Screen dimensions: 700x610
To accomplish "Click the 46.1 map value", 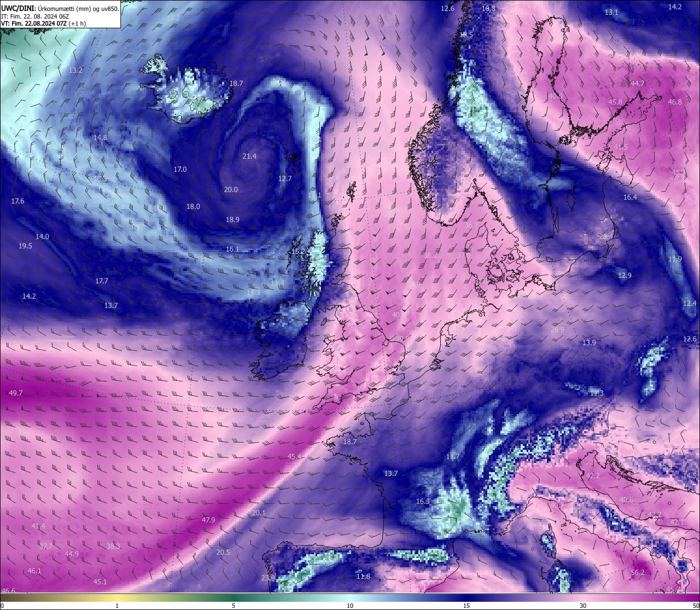I will tap(34, 571).
